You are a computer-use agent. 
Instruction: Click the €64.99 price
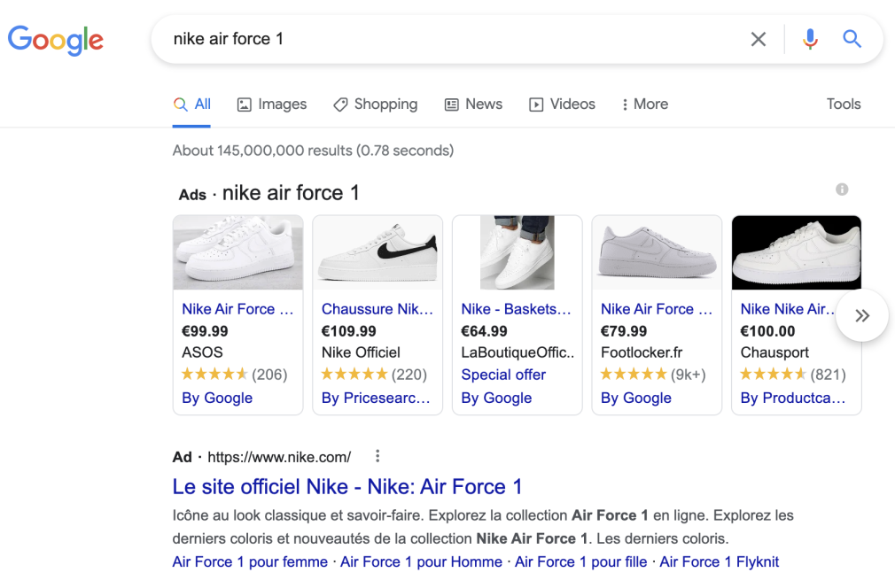click(x=484, y=331)
